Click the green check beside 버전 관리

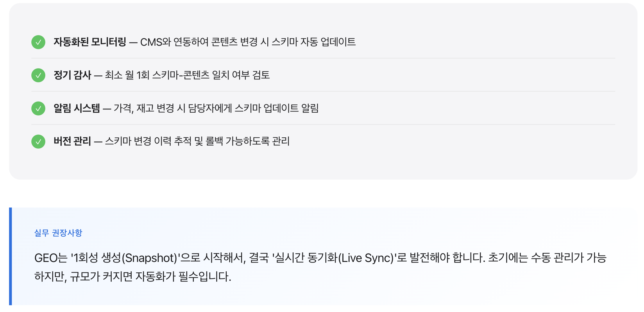tap(38, 142)
